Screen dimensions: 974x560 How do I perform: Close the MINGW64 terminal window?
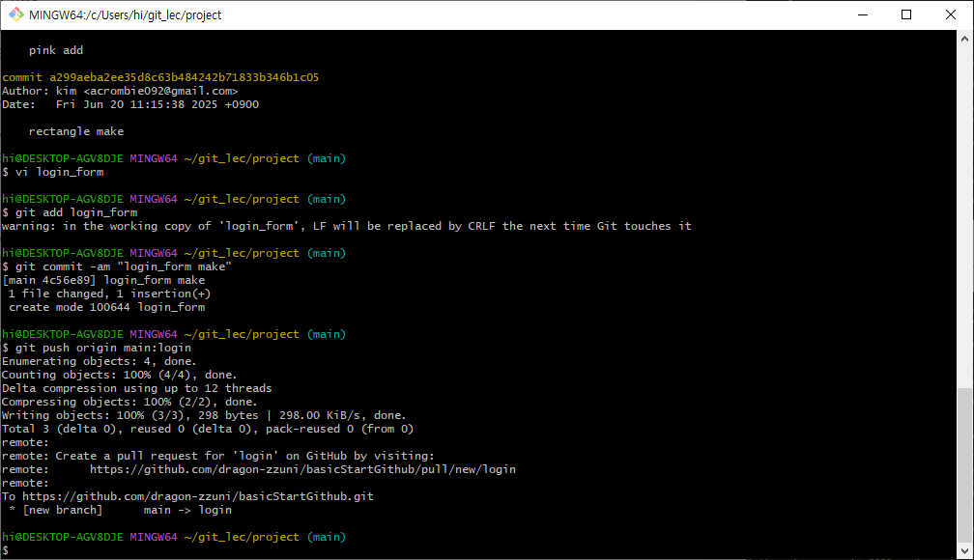pyautogui.click(x=951, y=14)
